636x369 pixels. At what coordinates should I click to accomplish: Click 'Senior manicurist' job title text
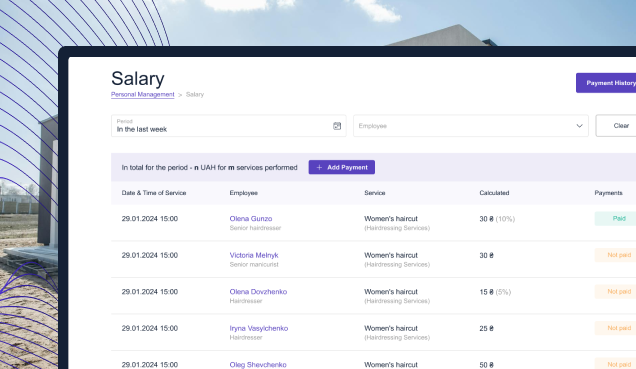[254, 264]
